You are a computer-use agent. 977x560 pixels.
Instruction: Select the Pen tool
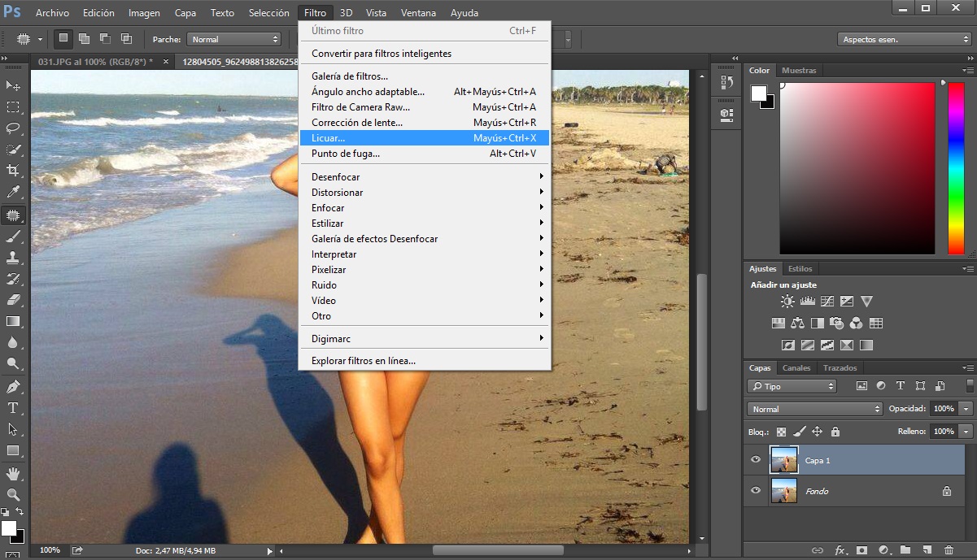point(13,387)
